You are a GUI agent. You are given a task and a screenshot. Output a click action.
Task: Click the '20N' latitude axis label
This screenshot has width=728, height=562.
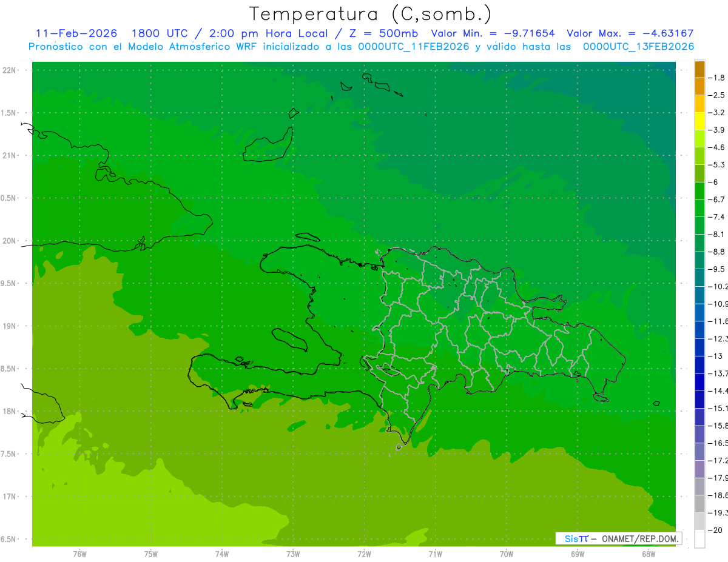(10, 241)
